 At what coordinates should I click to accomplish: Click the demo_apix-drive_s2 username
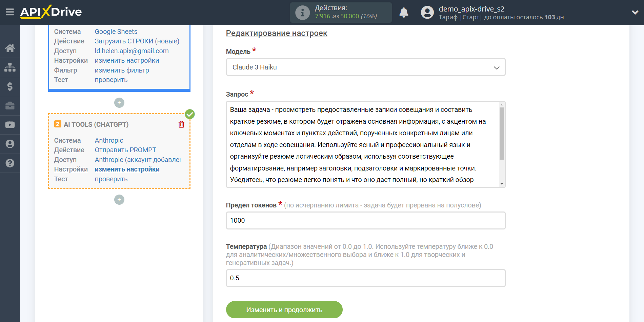tap(471, 9)
